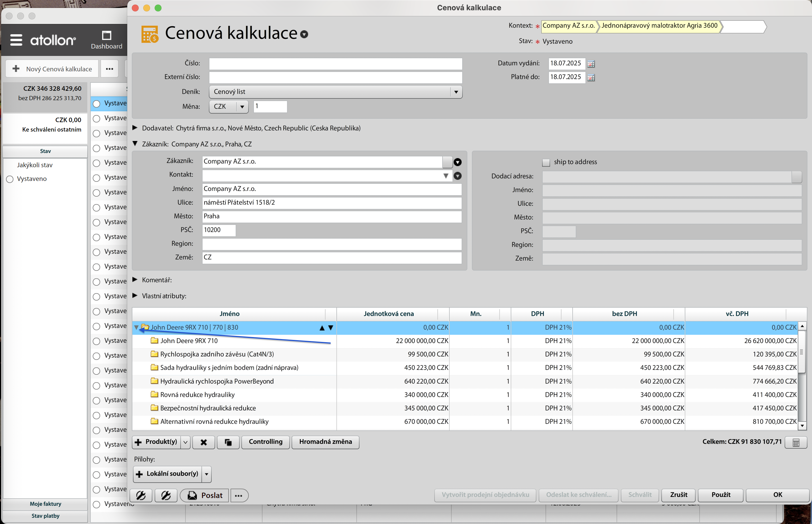Select Jakýkoli stav filter option

(35, 165)
